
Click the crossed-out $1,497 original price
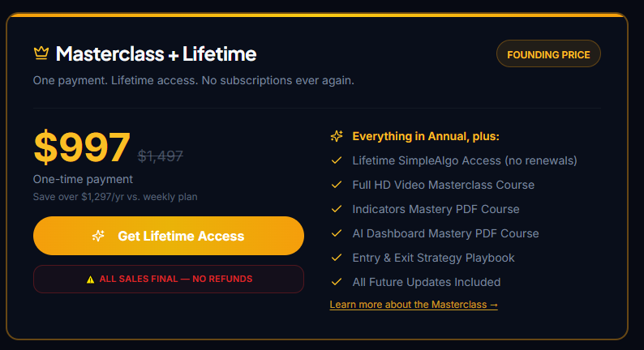[x=160, y=156]
